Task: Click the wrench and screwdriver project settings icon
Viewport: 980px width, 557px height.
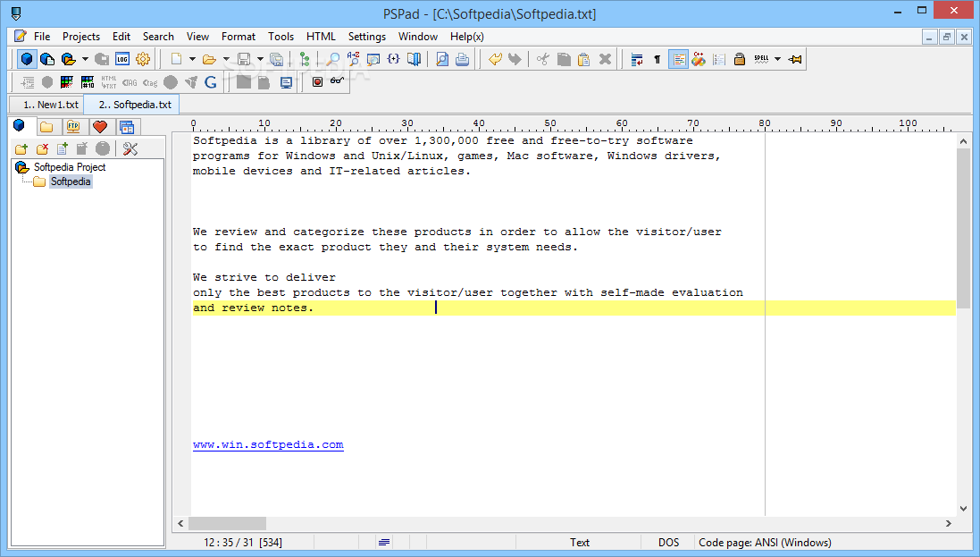Action: (x=130, y=148)
